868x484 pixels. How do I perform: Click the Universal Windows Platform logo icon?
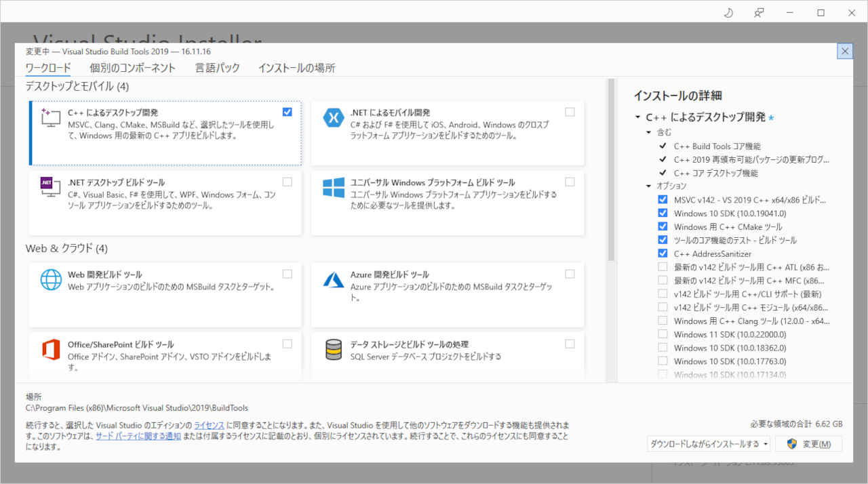pos(334,187)
